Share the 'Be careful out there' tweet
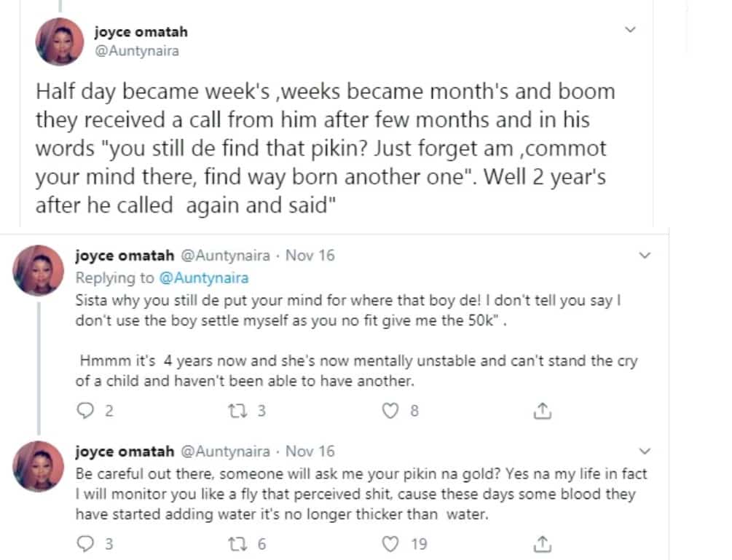732x560 pixels. coord(540,543)
